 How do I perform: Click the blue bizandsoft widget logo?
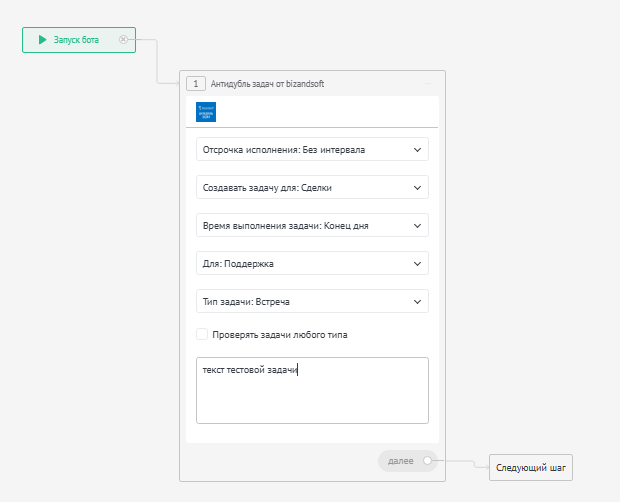(x=206, y=112)
